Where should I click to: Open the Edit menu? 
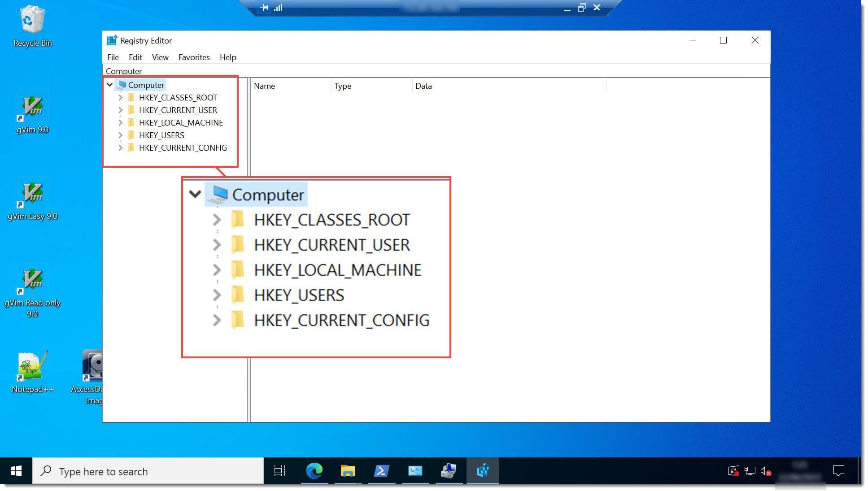coord(135,57)
